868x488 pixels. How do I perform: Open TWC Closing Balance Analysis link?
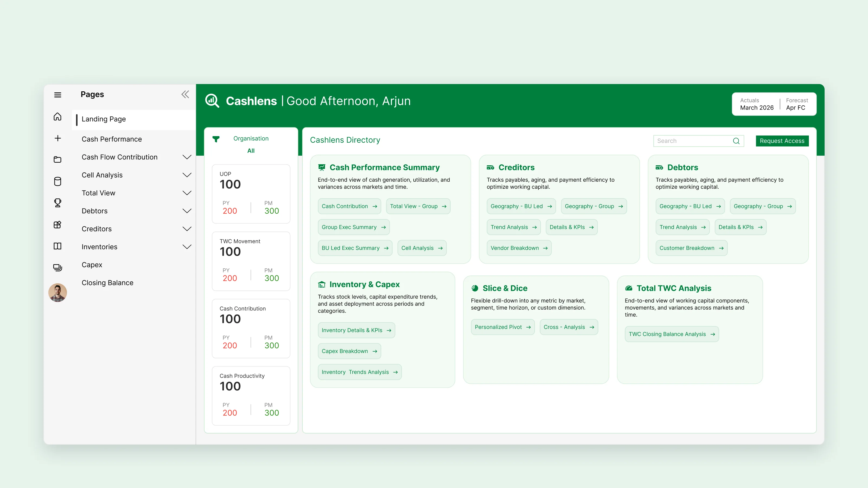coord(672,334)
